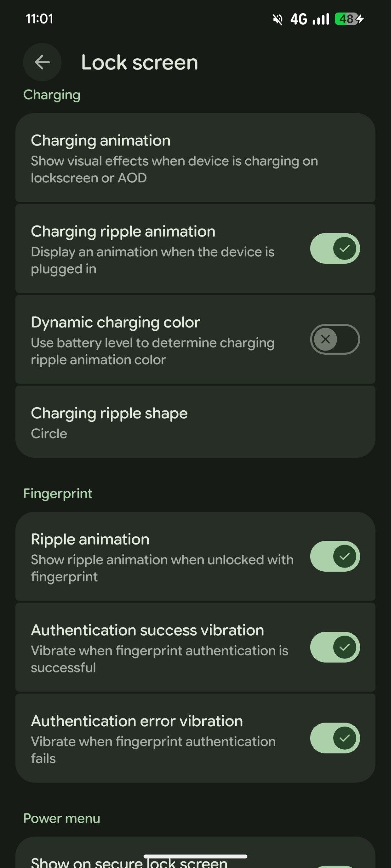Turn off Authentication error vibration switch
This screenshot has width=391, height=868.
335,738
